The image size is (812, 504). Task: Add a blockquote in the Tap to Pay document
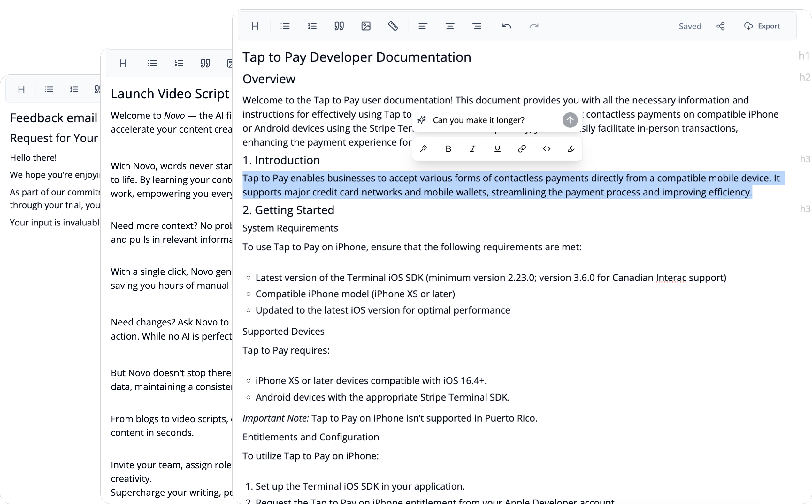339,26
